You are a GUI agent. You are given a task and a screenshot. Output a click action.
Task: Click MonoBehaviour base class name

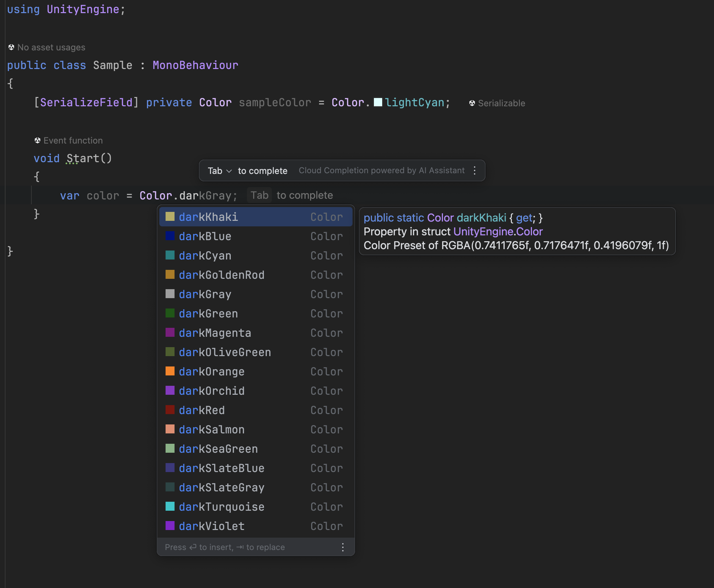(195, 65)
